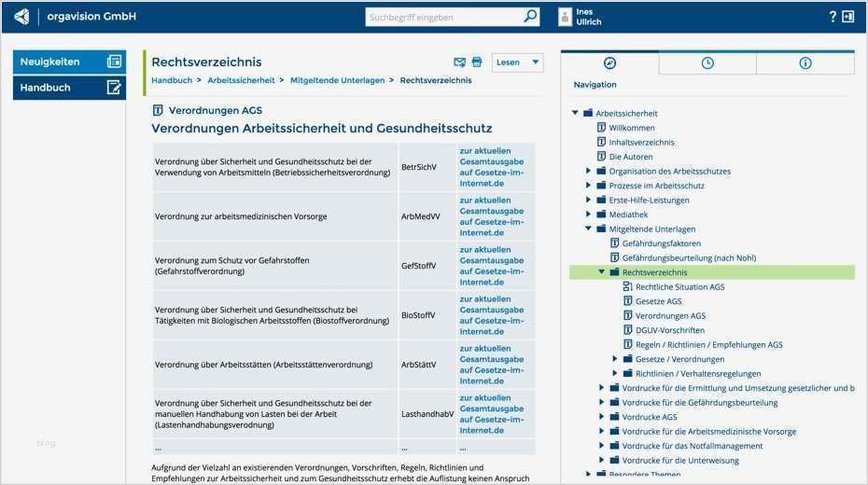
Task: Open the clock history tab
Action: point(707,63)
